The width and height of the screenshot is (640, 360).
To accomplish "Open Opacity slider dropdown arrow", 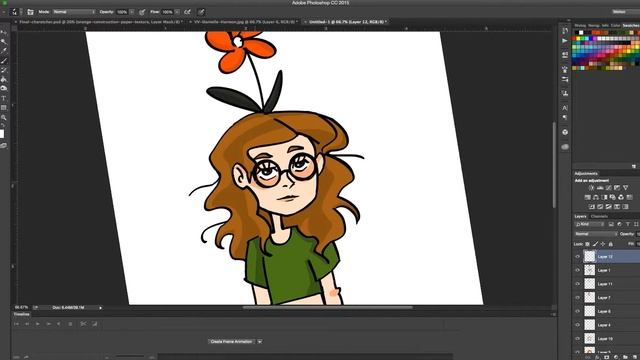I will tap(132, 12).
